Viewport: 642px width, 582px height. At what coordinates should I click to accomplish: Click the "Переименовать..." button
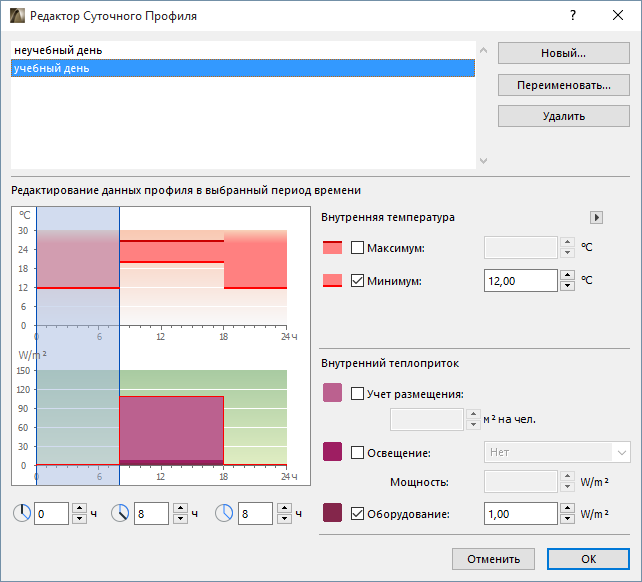click(x=563, y=85)
